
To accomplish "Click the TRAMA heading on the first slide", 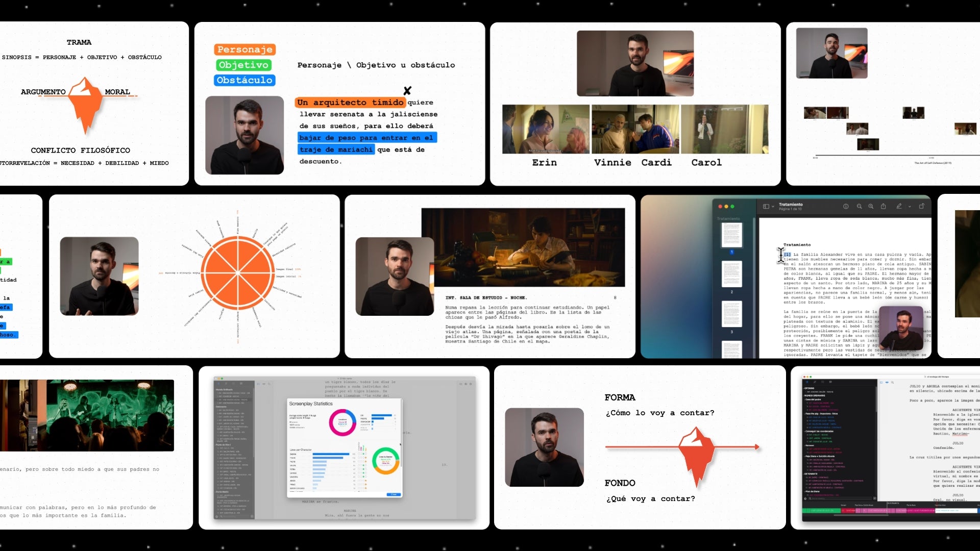I will (79, 42).
